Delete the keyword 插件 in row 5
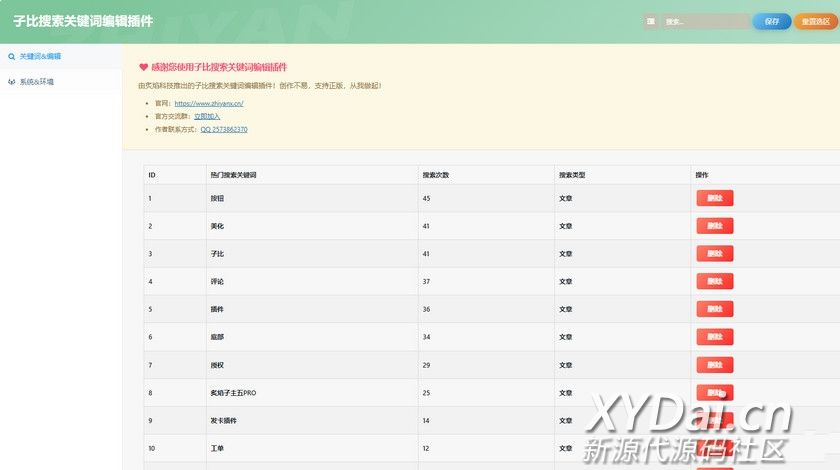 714,309
